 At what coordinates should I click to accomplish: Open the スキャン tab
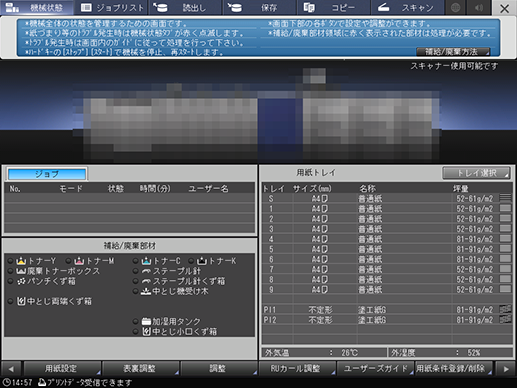[407, 8]
